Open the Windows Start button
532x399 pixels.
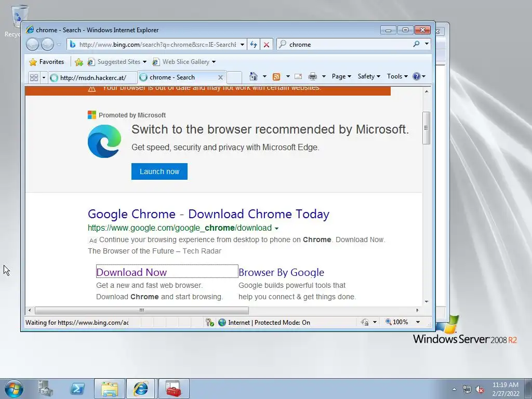click(14, 389)
